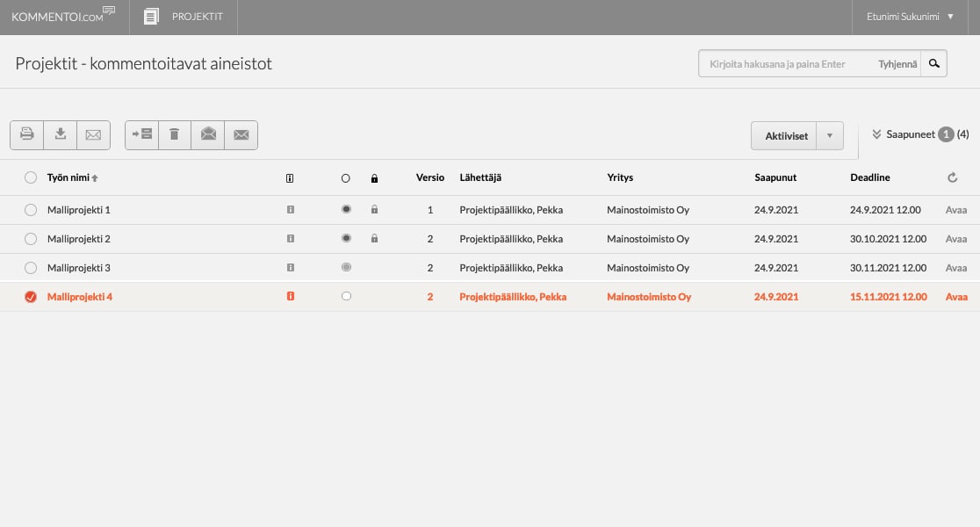980x527 pixels.
Task: Click the closed solid envelope icon
Action: pos(241,134)
